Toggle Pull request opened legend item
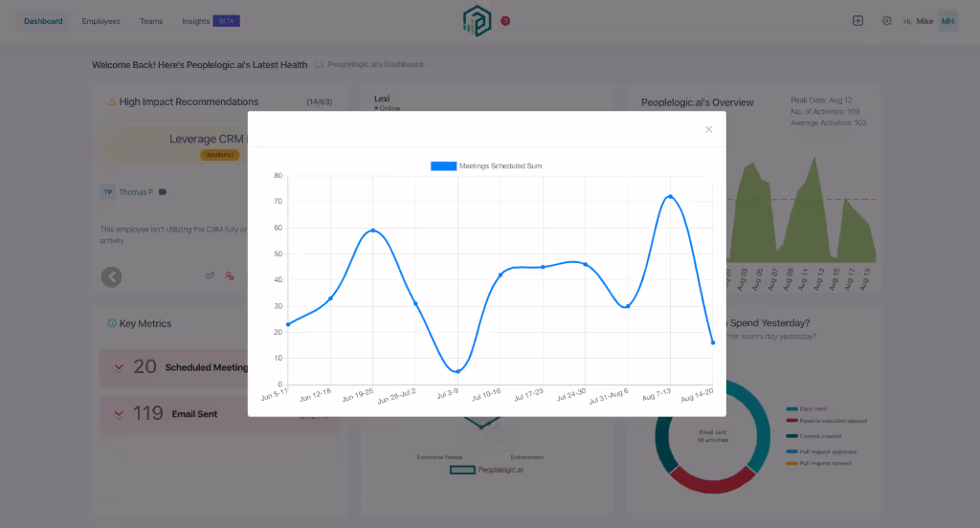This screenshot has height=528, width=980. click(819, 463)
